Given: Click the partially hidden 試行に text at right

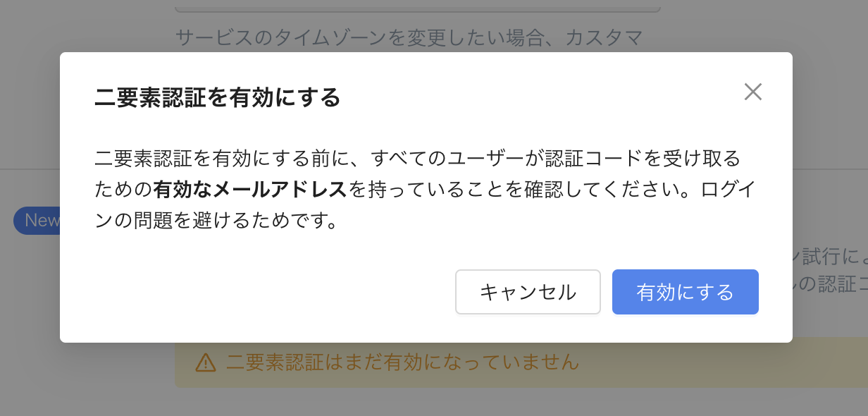Looking at the screenshot, I should tap(830, 258).
